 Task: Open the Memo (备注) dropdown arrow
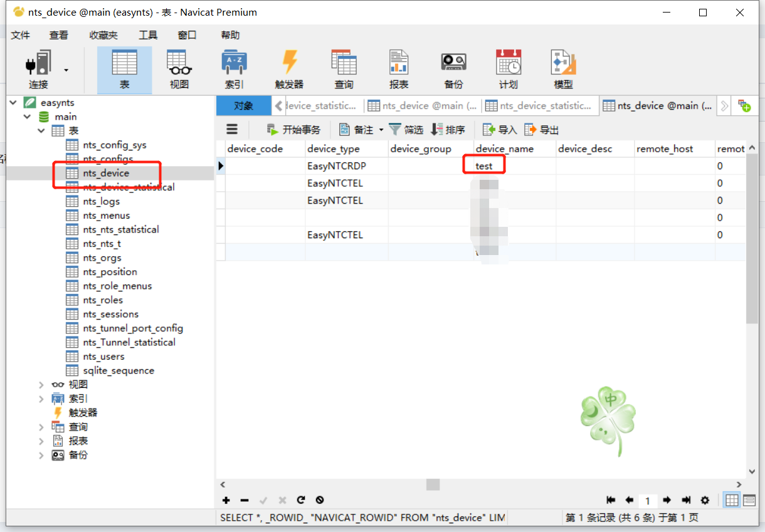click(381, 130)
